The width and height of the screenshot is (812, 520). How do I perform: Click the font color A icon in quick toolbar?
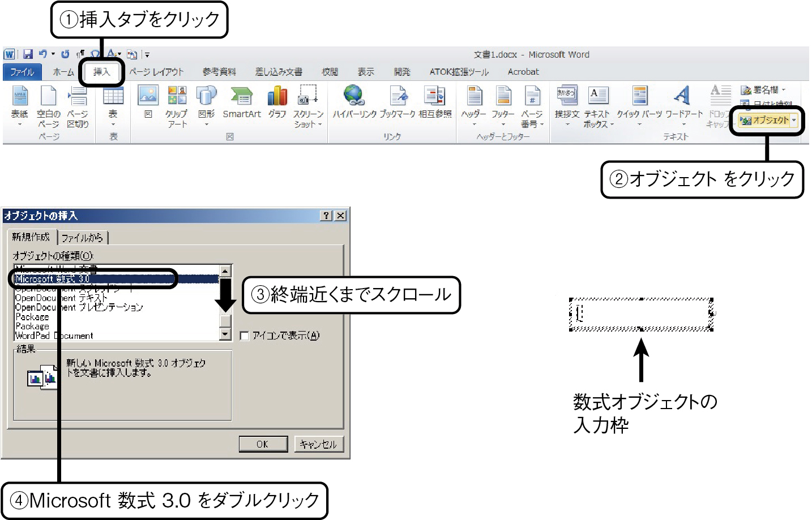[112, 53]
